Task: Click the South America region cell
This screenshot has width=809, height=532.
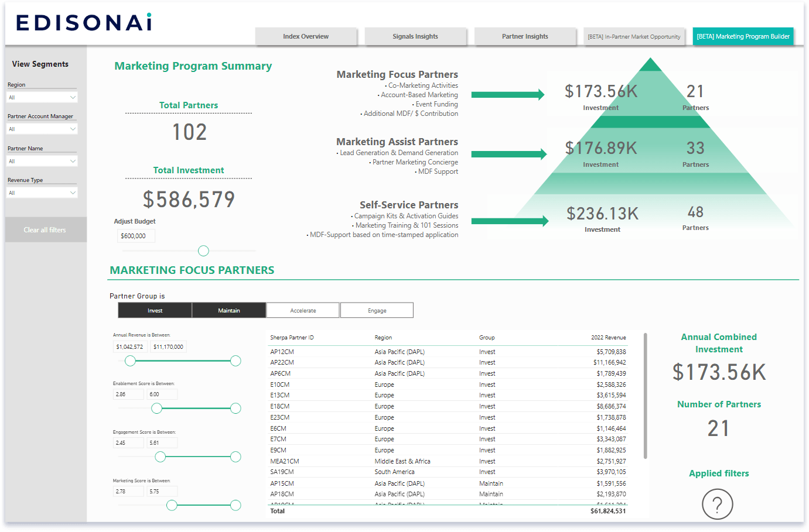Action: point(394,472)
